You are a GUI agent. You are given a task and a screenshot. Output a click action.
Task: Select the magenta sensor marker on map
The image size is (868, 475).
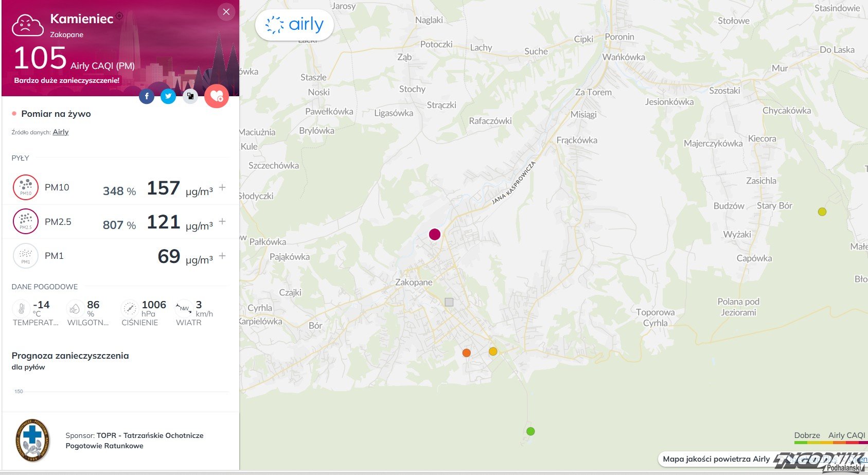coord(435,235)
